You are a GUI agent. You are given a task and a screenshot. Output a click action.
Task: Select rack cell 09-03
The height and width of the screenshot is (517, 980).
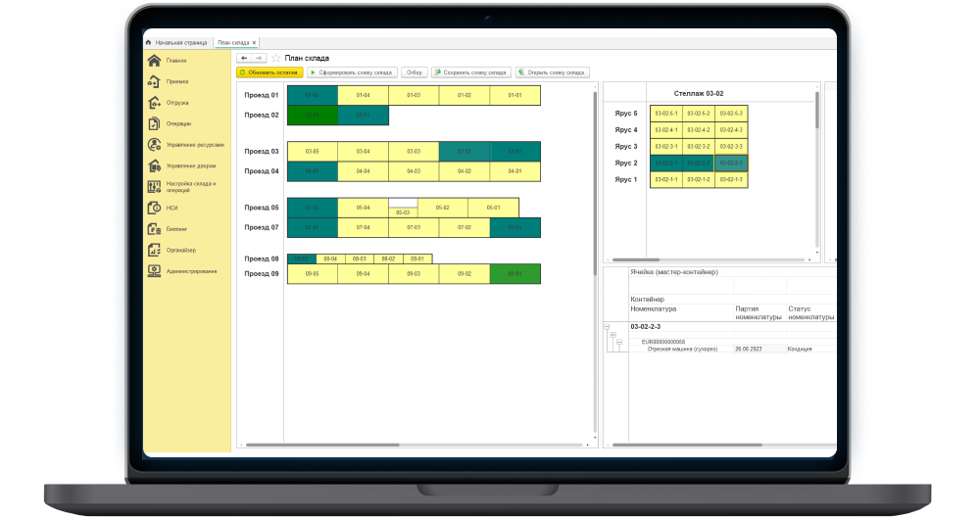414,274
